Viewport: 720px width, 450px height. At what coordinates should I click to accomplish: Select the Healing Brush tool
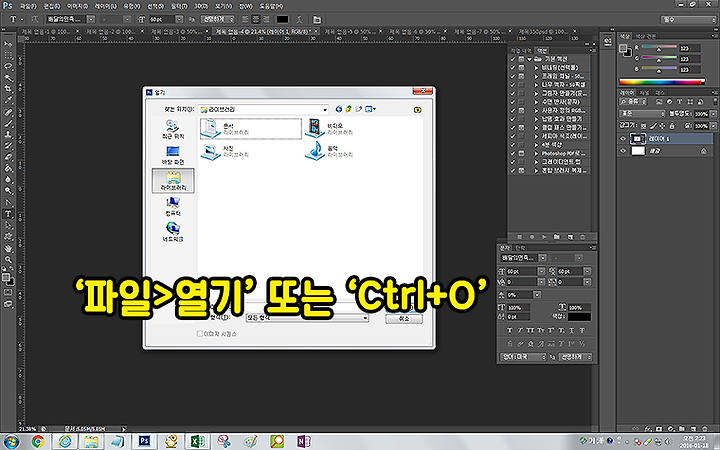[x=8, y=112]
